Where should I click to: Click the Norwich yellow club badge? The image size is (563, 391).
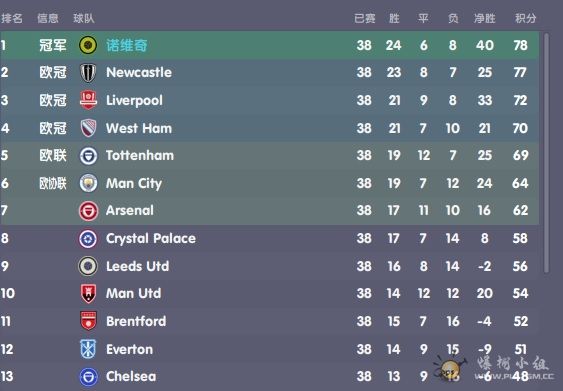click(x=88, y=45)
